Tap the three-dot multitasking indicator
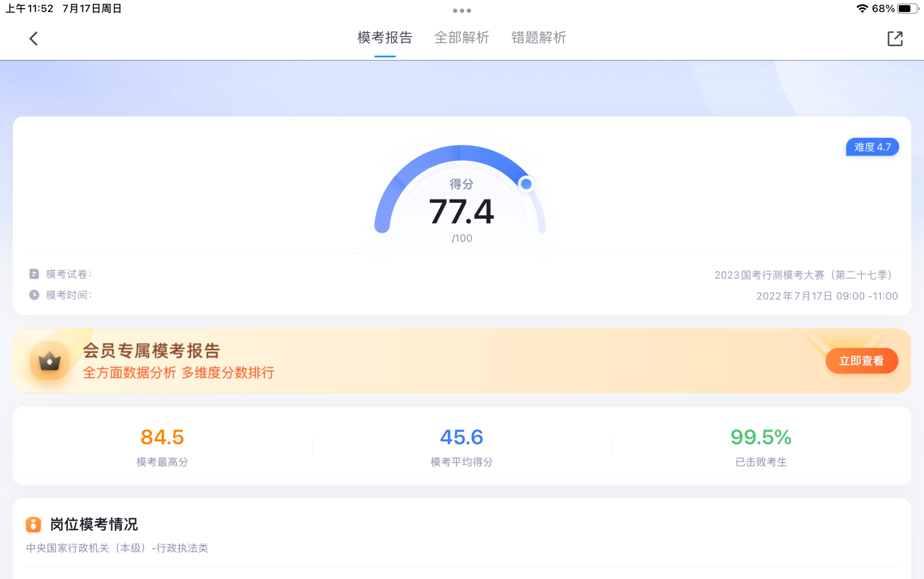 tap(462, 10)
